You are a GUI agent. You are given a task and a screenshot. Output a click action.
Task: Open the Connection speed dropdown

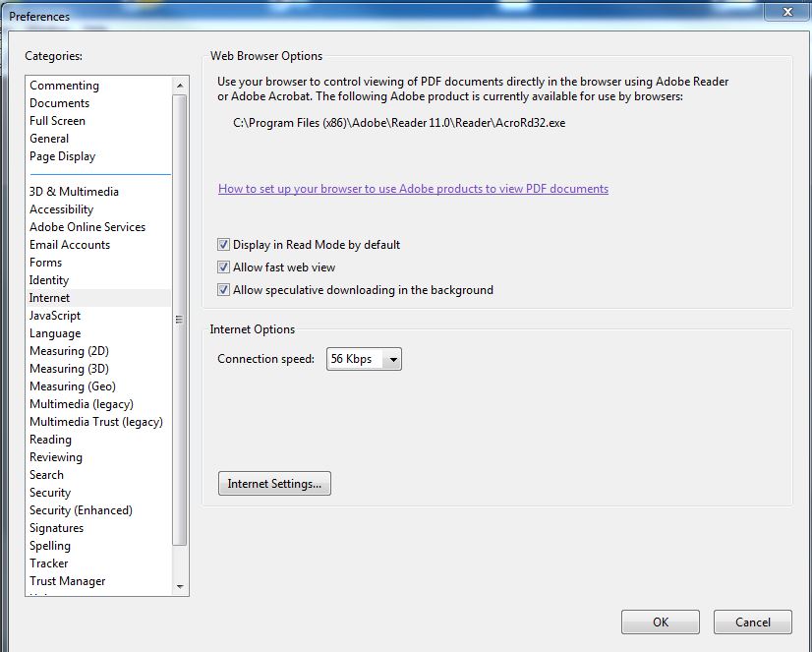click(x=364, y=359)
